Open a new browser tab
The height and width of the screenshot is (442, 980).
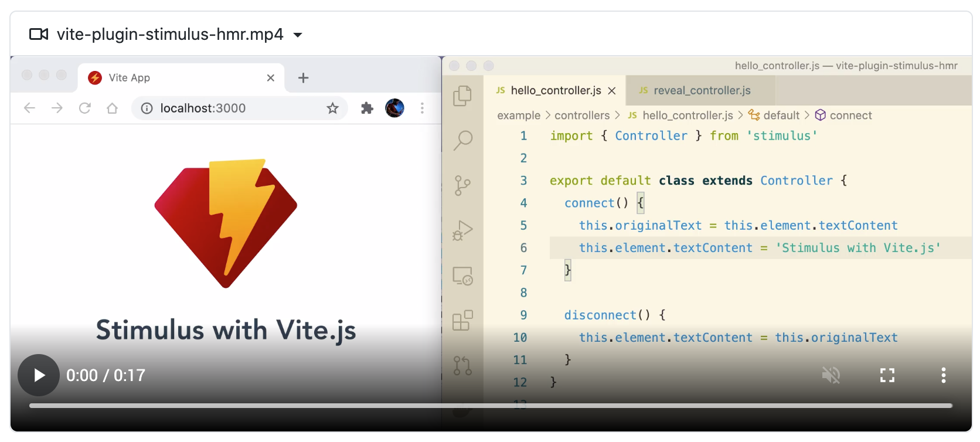click(303, 78)
